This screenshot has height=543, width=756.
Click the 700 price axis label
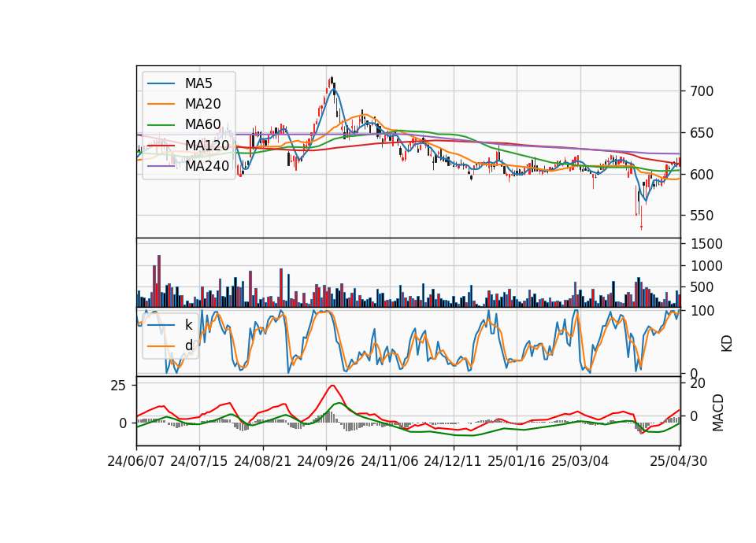coord(702,91)
